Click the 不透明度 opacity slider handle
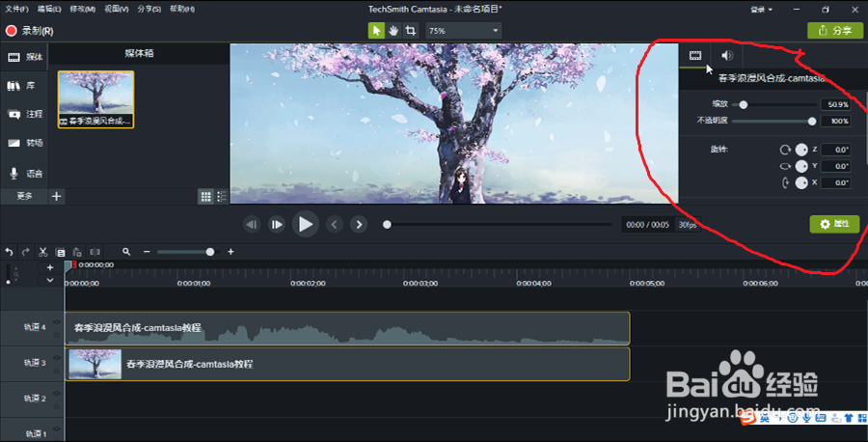Screen dimensions: 868x442 click(x=812, y=122)
